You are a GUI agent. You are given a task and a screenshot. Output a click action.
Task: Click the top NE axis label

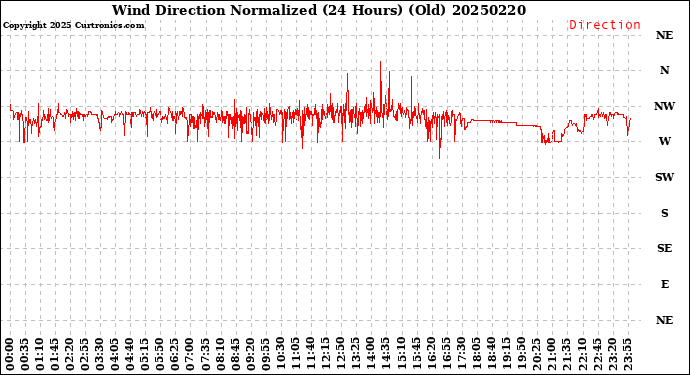tap(664, 35)
